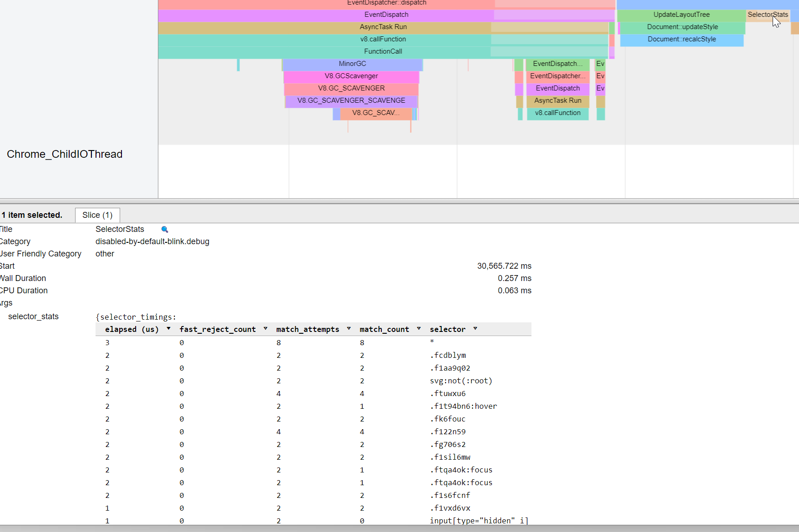Select the Document::recalcStyle slice
The image size is (799, 532).
pos(682,39)
